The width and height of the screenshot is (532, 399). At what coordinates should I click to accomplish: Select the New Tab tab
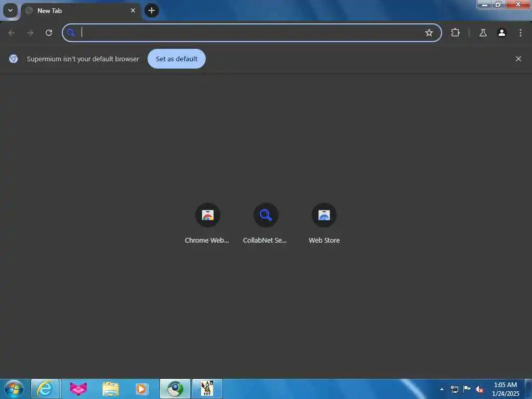(x=81, y=11)
